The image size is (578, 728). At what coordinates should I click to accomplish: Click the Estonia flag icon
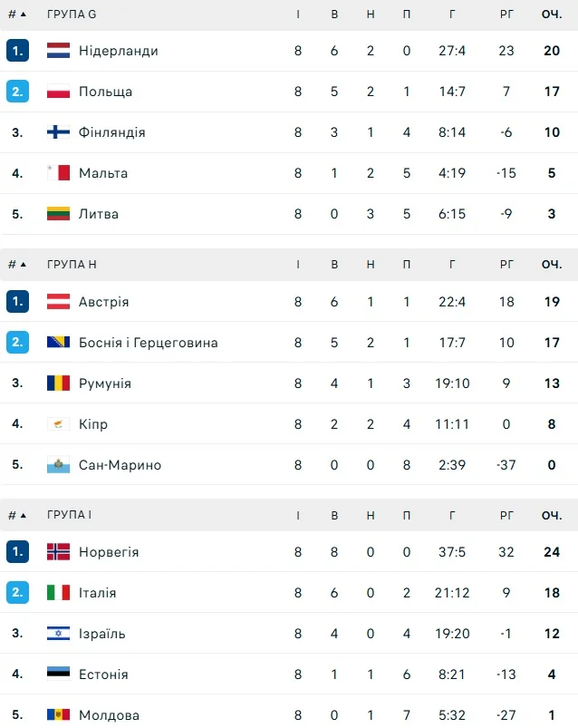(58, 675)
